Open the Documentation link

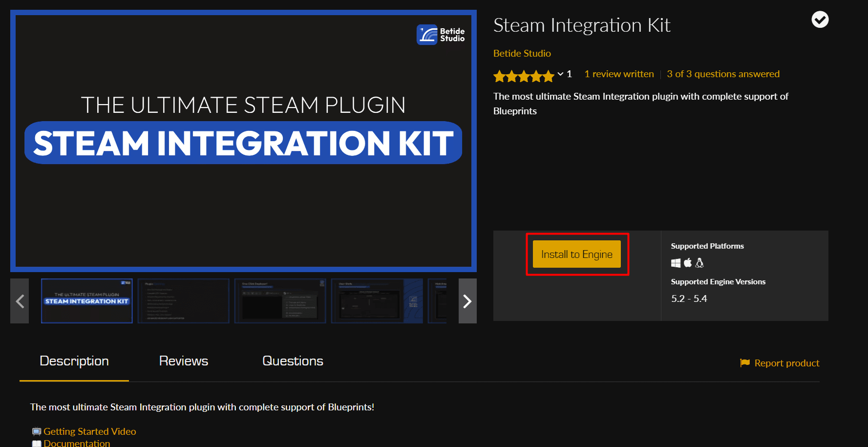coord(77,443)
